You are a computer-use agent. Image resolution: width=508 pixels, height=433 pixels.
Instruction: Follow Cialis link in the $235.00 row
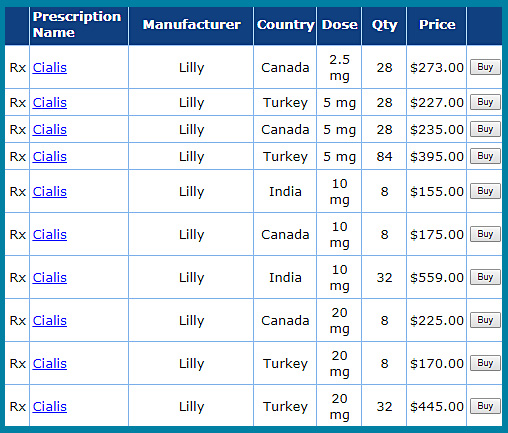coord(50,130)
